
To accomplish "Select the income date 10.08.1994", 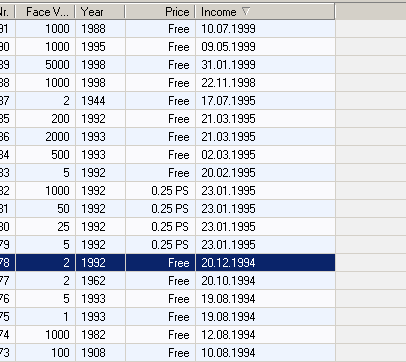I will [x=228, y=353].
